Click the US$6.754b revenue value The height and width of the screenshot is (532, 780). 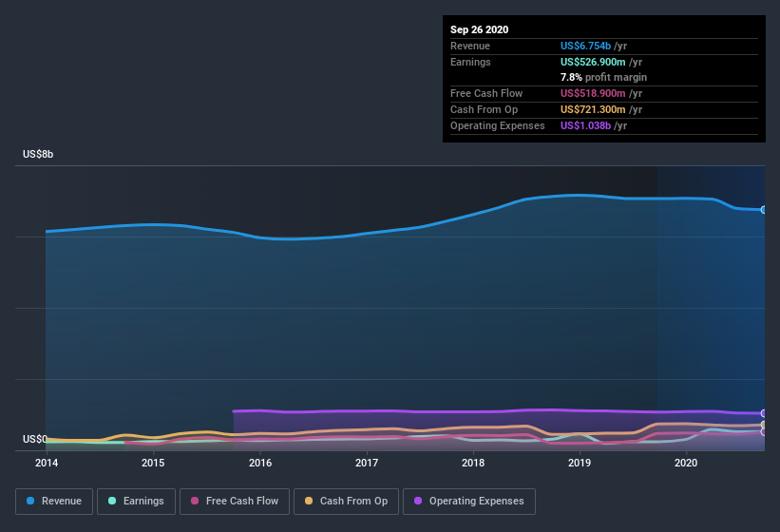[x=585, y=46]
